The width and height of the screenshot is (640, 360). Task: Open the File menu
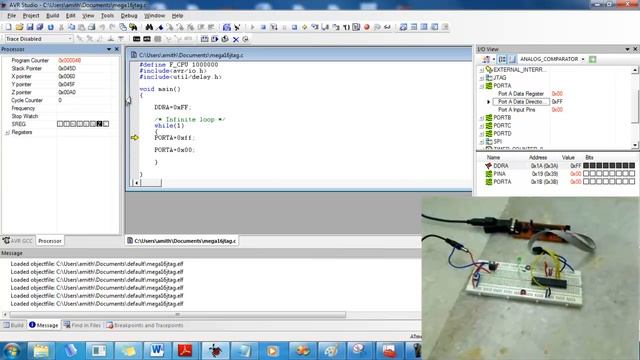(11, 16)
